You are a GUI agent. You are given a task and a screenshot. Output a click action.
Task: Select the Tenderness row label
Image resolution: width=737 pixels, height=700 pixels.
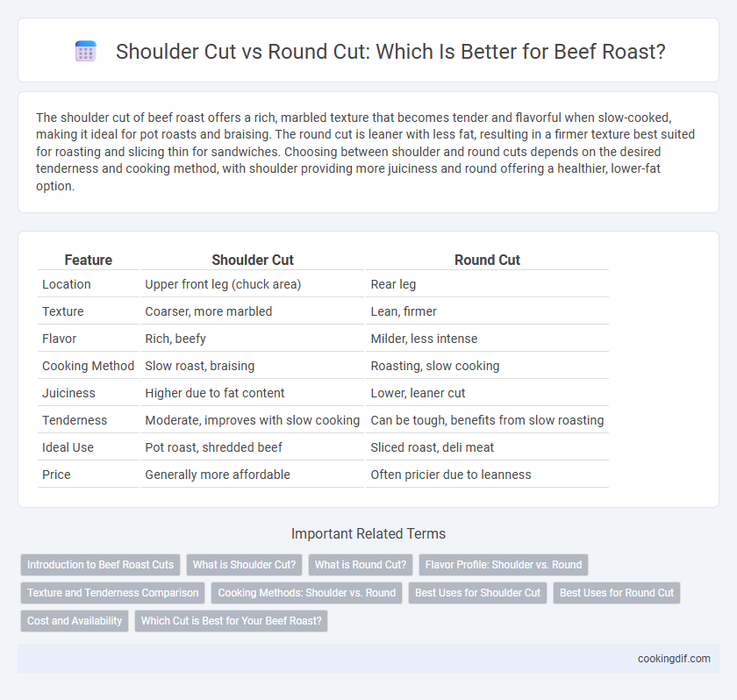coord(75,420)
